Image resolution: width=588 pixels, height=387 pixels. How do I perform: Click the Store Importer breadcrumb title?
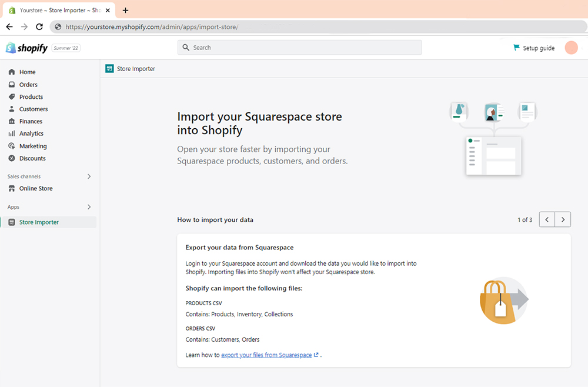(x=136, y=69)
